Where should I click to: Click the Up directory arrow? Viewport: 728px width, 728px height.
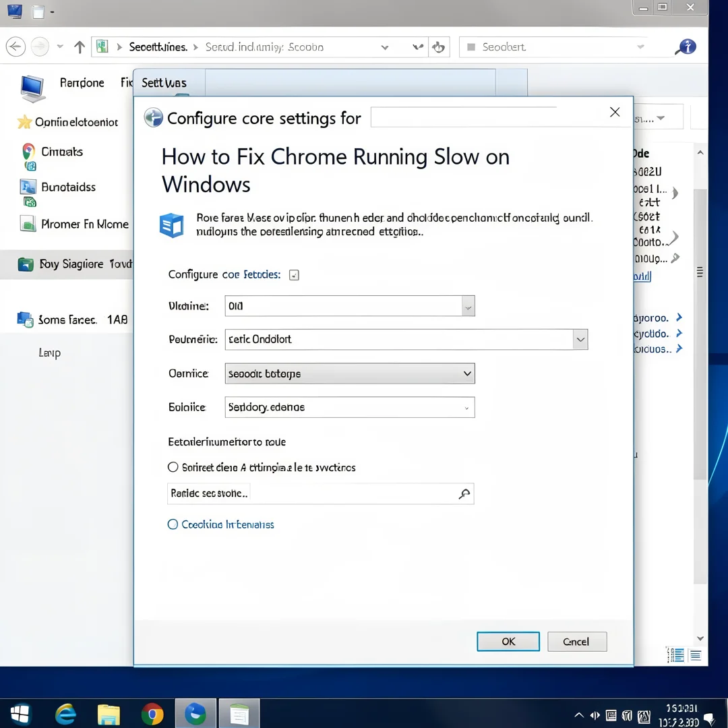click(x=80, y=47)
